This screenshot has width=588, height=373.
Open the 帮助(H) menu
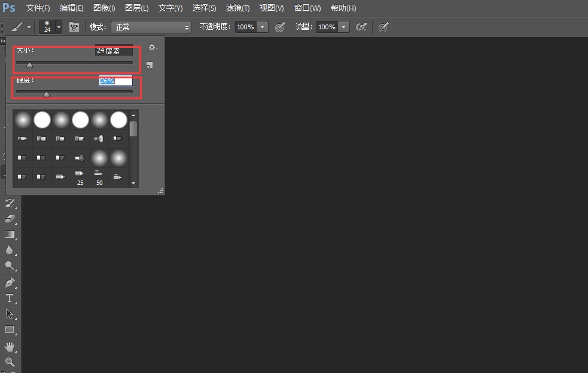343,8
